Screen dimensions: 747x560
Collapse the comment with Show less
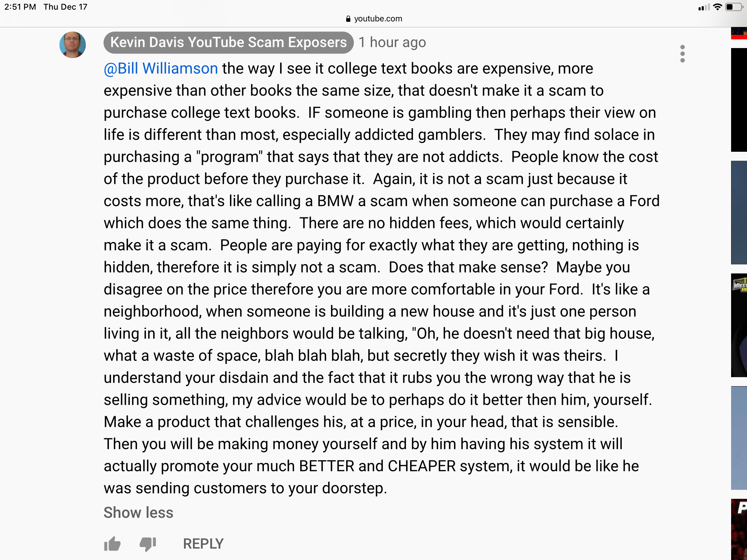pos(138,512)
